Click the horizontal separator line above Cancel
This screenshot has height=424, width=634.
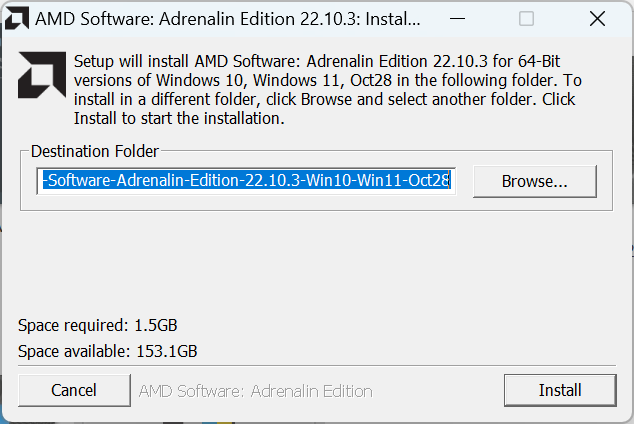click(x=317, y=366)
